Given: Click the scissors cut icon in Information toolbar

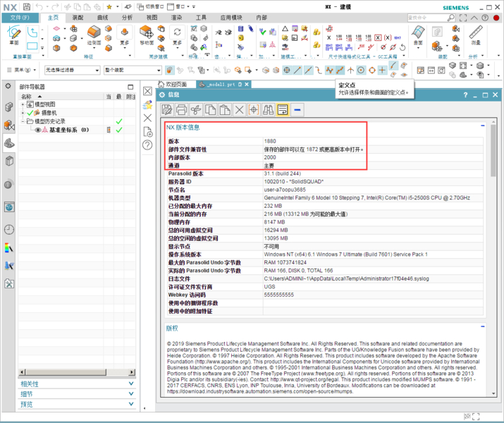Looking at the screenshot, I should click(196, 109).
